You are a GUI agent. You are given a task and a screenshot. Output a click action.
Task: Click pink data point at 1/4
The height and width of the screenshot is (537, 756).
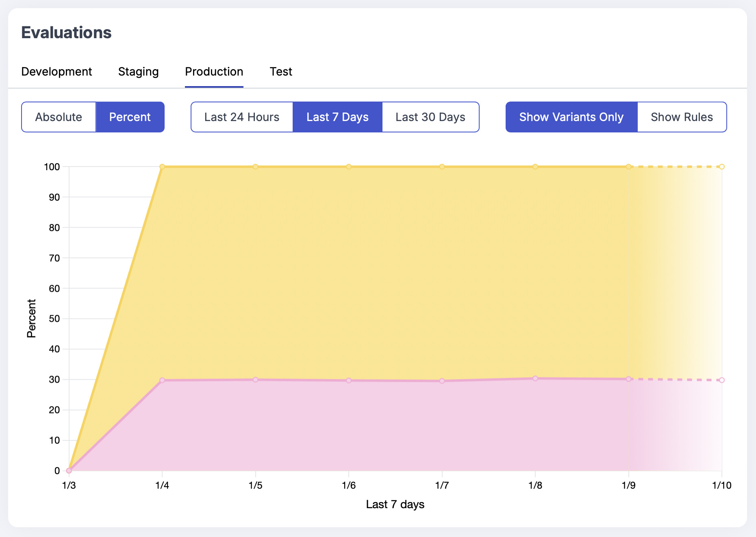[x=162, y=380]
